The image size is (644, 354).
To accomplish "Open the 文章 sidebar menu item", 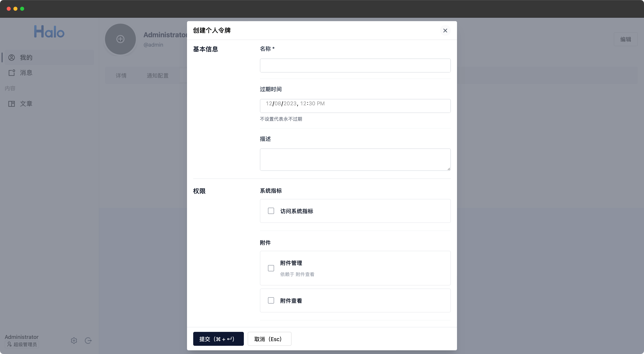I will (49, 104).
